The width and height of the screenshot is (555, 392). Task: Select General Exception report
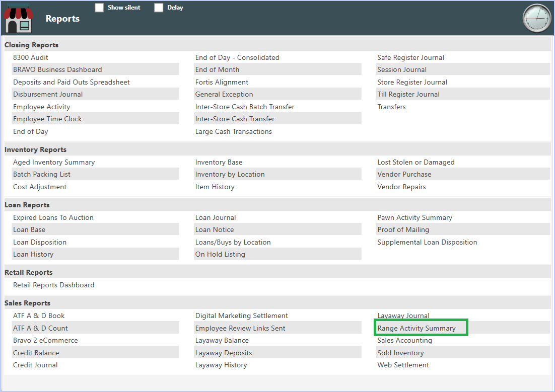click(224, 94)
